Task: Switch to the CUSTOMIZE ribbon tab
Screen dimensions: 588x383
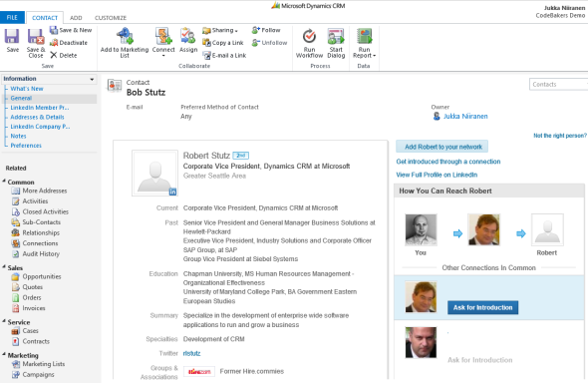Action: click(111, 18)
